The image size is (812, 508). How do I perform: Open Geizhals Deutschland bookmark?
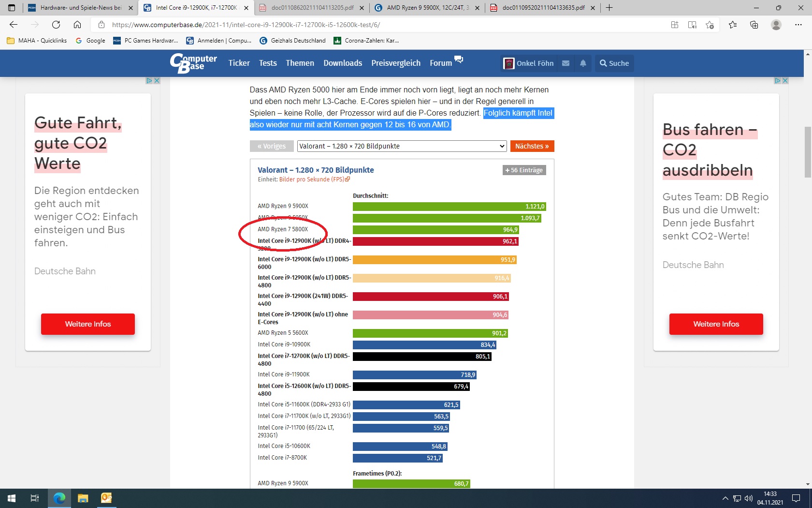click(293, 41)
